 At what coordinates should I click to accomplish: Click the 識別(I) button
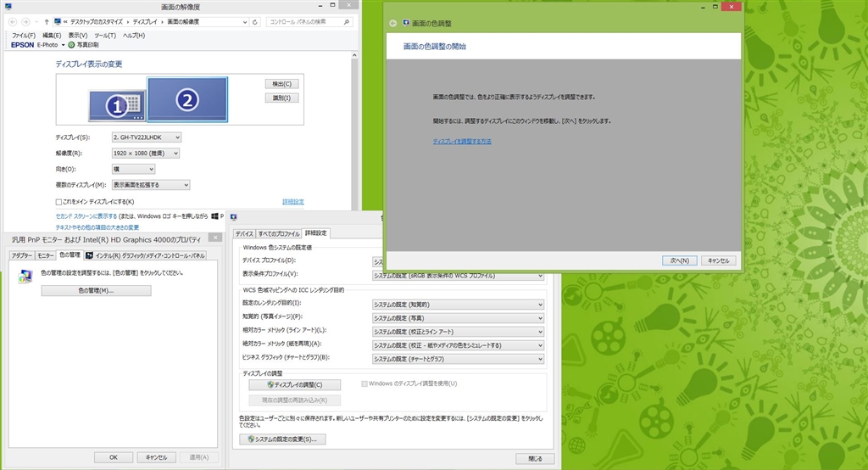(281, 98)
